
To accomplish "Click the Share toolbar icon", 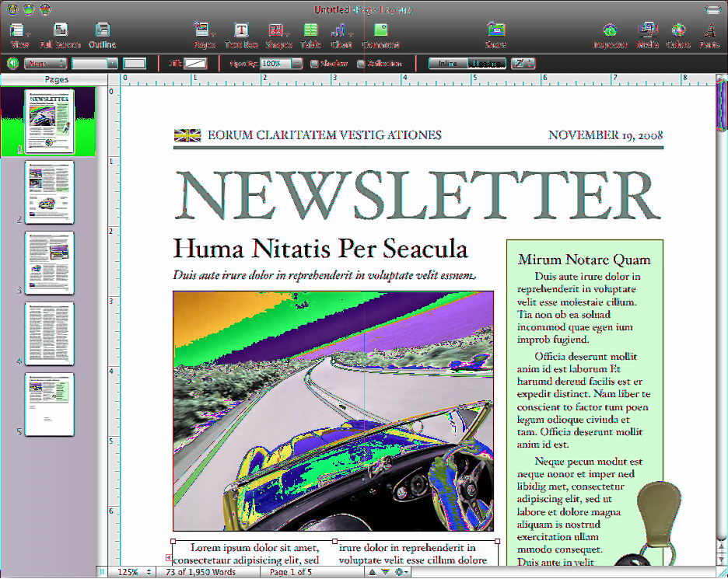I will (x=496, y=35).
